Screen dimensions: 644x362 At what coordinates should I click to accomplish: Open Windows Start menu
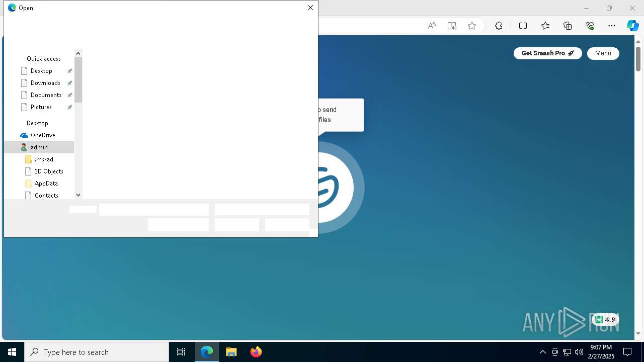coord(12,352)
